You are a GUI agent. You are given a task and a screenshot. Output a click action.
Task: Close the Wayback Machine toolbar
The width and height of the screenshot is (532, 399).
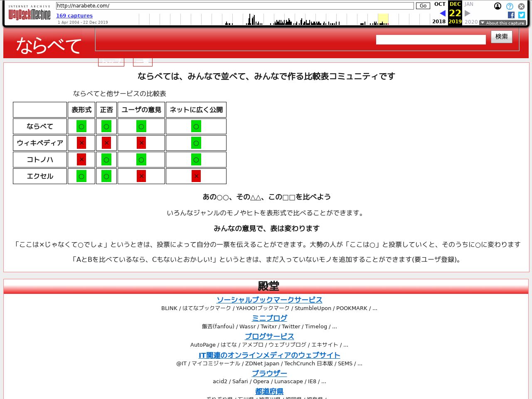click(x=521, y=6)
